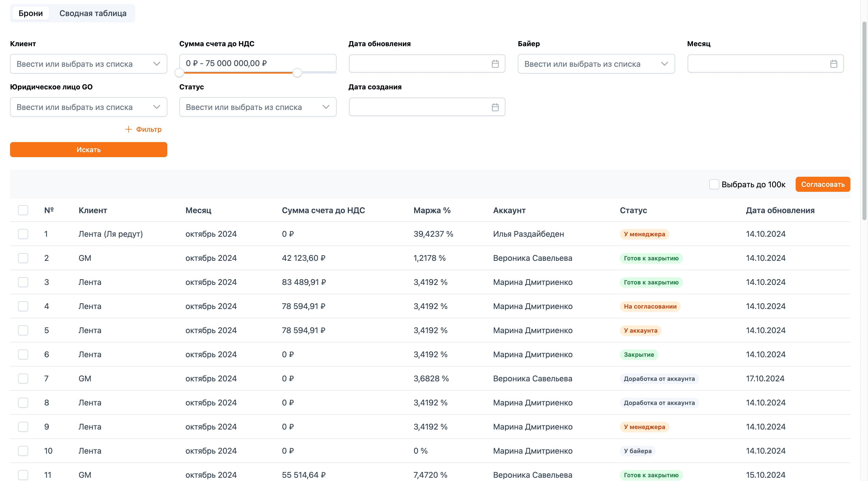This screenshot has height=481, width=868.
Task: Open calendar icon in Дата обновления field
Action: click(x=495, y=64)
